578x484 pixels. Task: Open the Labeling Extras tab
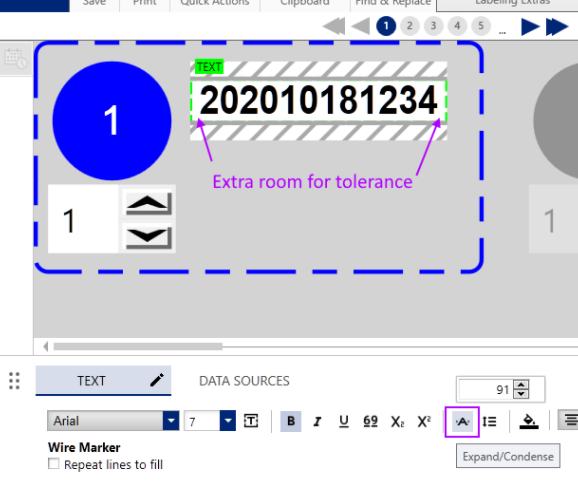point(512,3)
